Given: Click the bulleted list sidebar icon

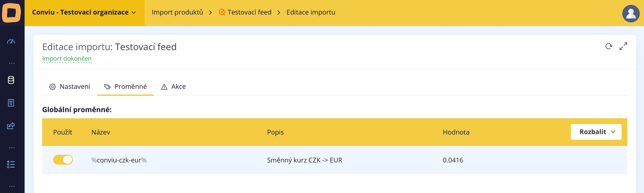Looking at the screenshot, I should click(x=11, y=164).
